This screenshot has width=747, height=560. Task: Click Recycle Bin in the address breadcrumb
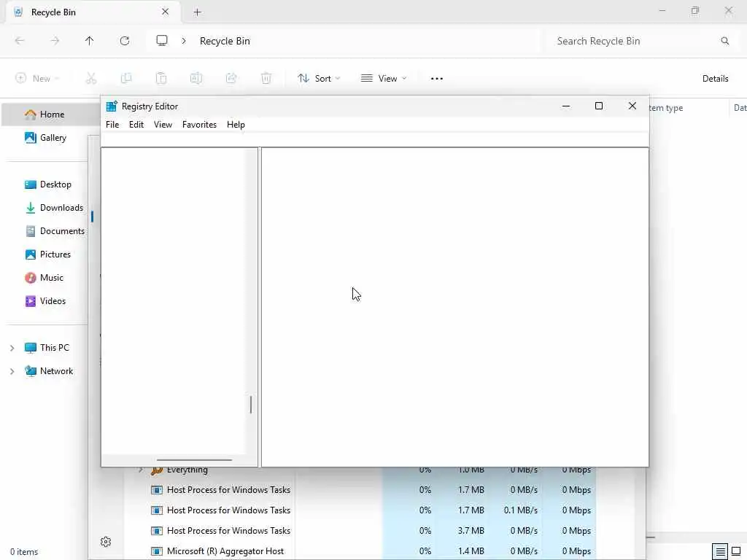click(225, 41)
